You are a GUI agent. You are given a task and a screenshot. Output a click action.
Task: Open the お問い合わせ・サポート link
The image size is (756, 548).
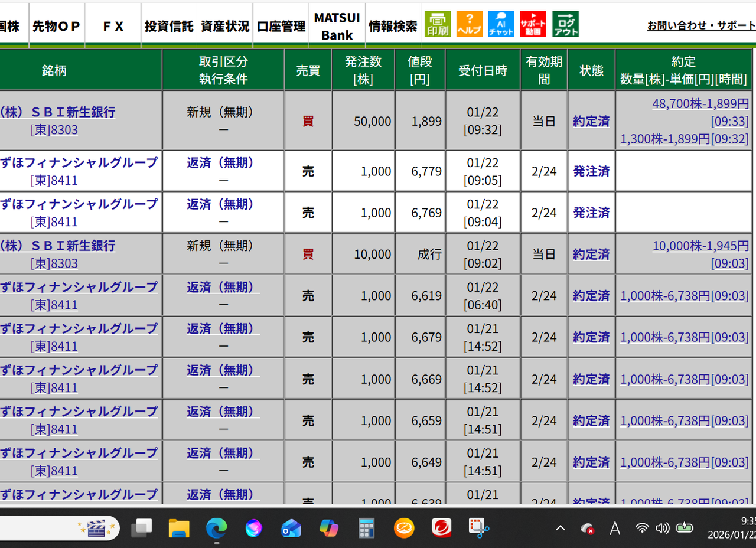(x=701, y=26)
